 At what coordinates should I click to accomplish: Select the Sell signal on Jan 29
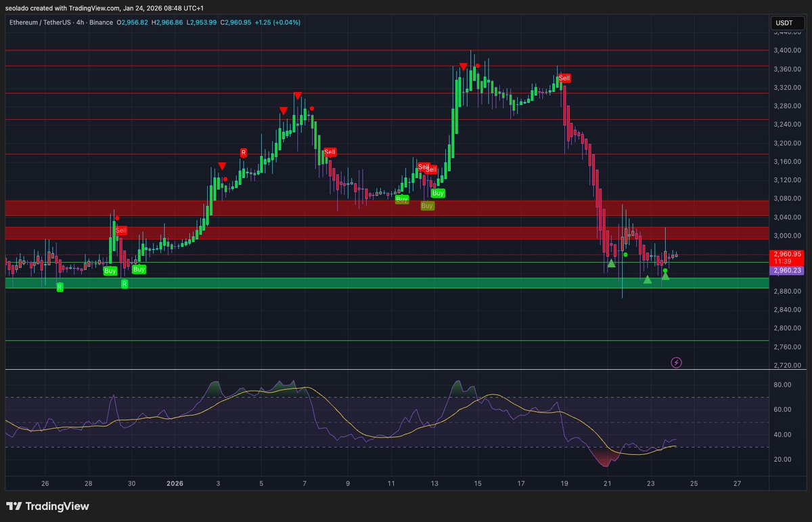point(121,230)
